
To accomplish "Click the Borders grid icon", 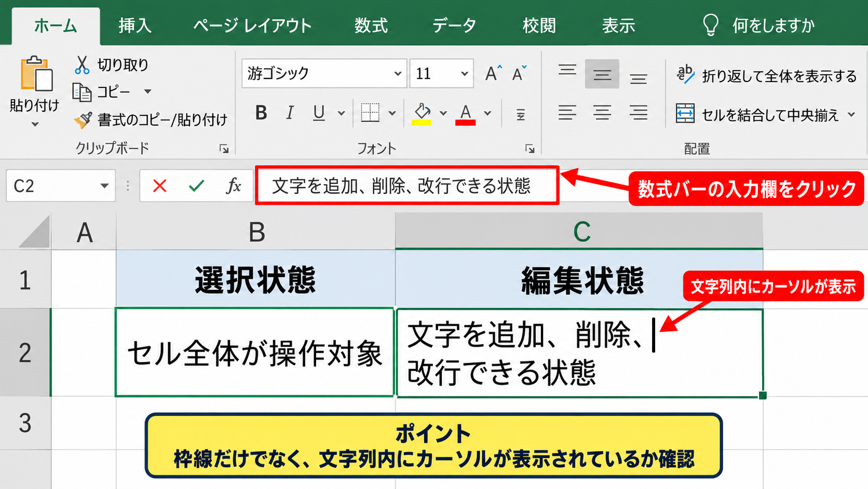I will (x=370, y=113).
